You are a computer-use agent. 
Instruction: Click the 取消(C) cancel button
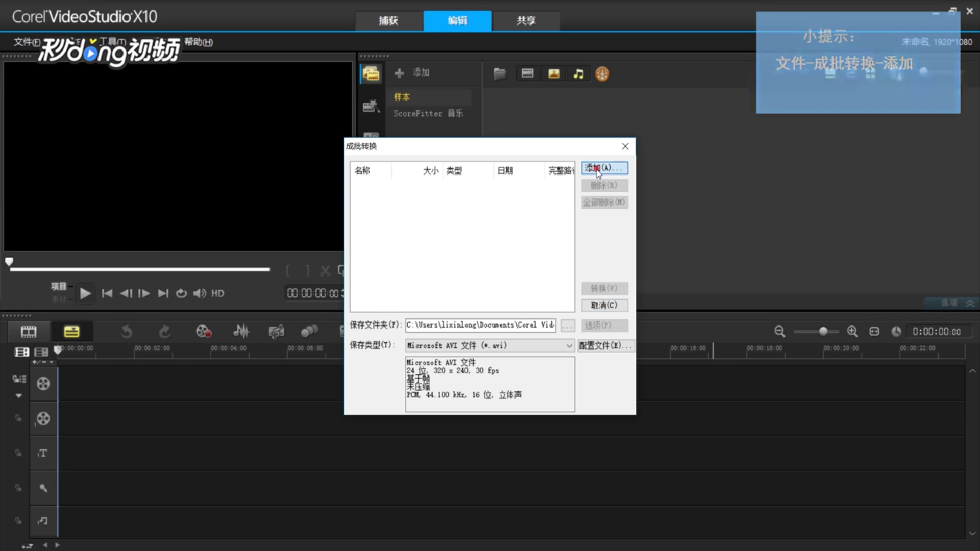click(604, 305)
